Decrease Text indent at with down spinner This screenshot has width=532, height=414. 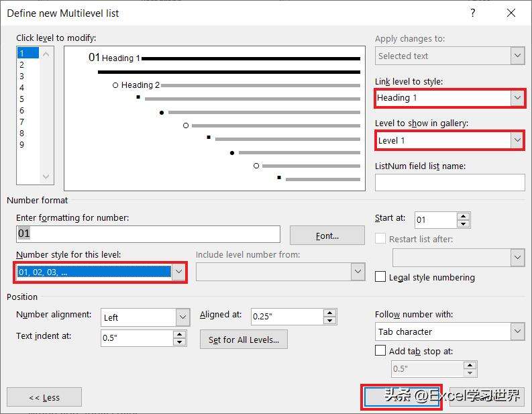(180, 342)
